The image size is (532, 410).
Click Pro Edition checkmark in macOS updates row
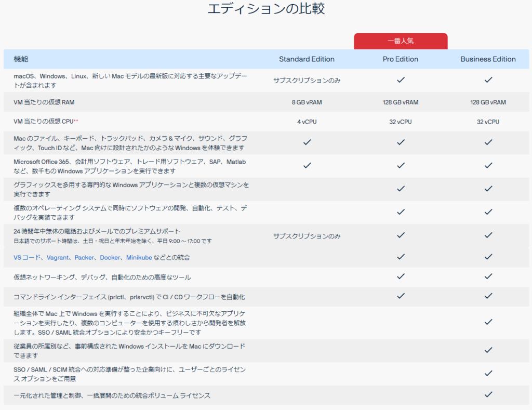pos(400,80)
